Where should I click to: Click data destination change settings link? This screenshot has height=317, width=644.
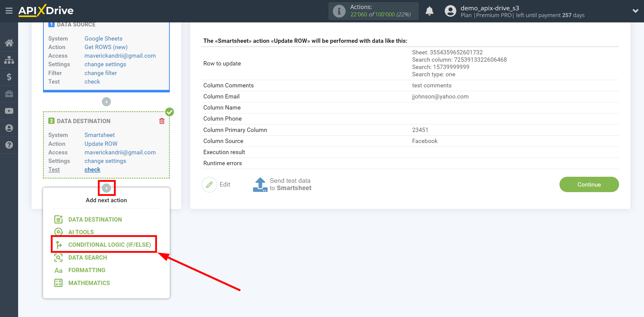point(105,161)
